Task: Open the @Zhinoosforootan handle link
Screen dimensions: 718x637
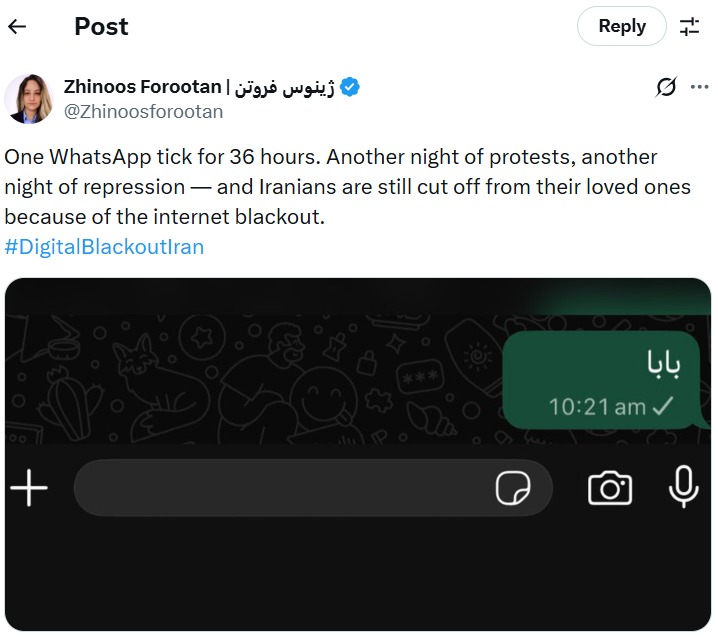Action: coord(143,111)
